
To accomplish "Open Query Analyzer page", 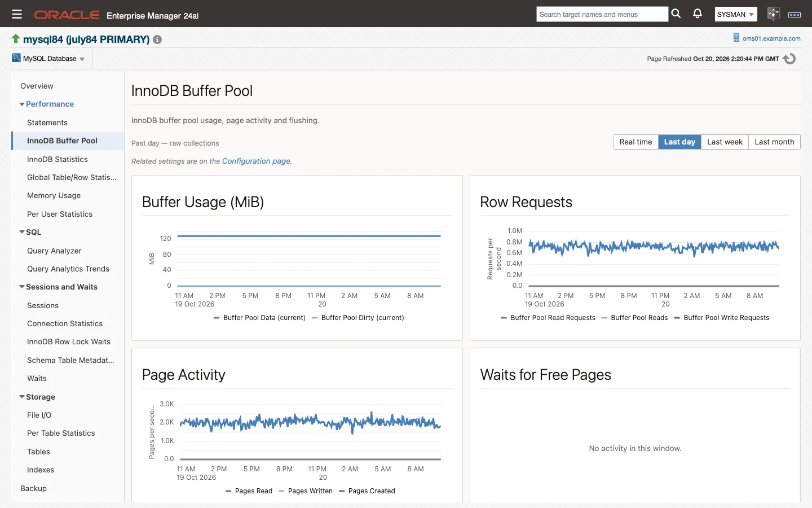I will (54, 251).
